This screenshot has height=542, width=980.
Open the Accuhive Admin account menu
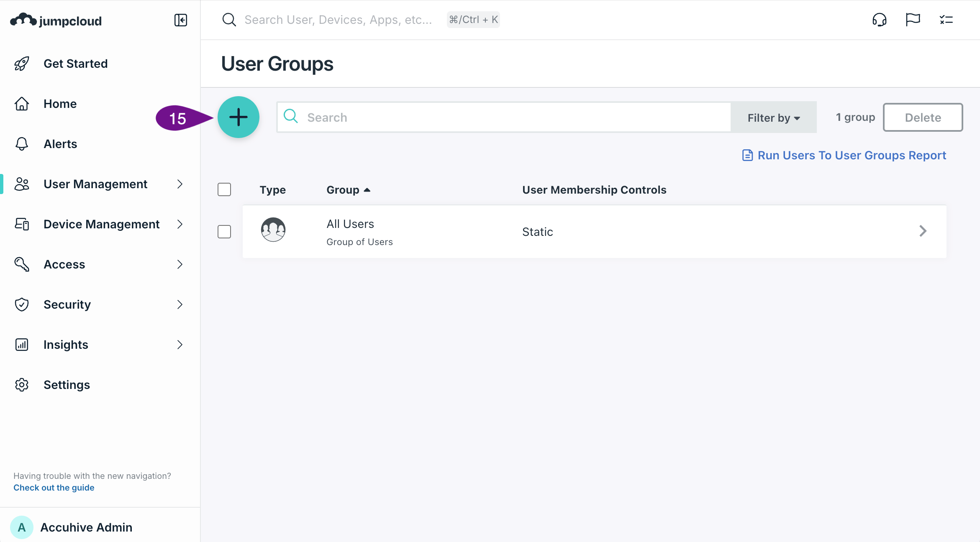(86, 527)
